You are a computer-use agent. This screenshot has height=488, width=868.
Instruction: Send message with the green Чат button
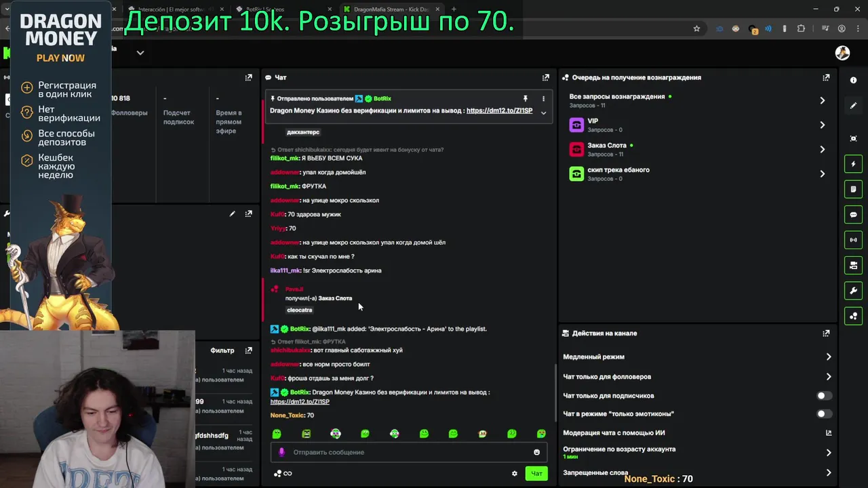(x=536, y=473)
